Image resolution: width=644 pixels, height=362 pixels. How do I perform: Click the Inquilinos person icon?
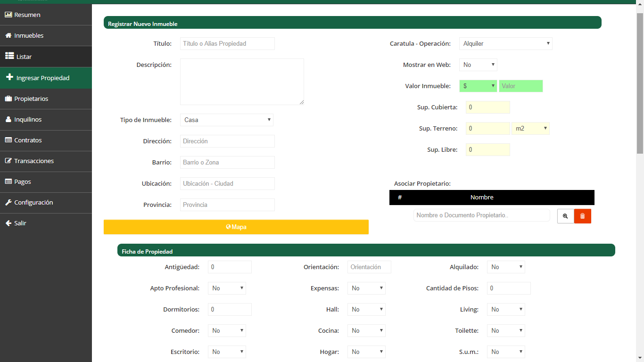(8, 120)
